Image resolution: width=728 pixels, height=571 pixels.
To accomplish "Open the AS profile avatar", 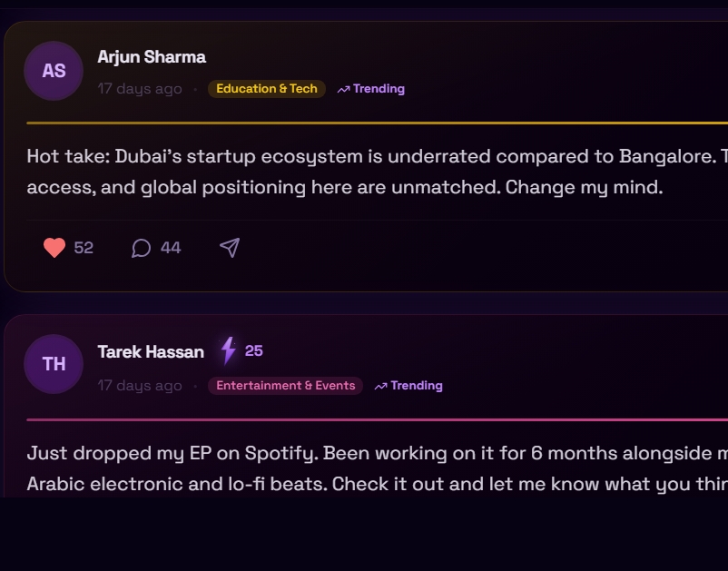I will pyautogui.click(x=54, y=70).
